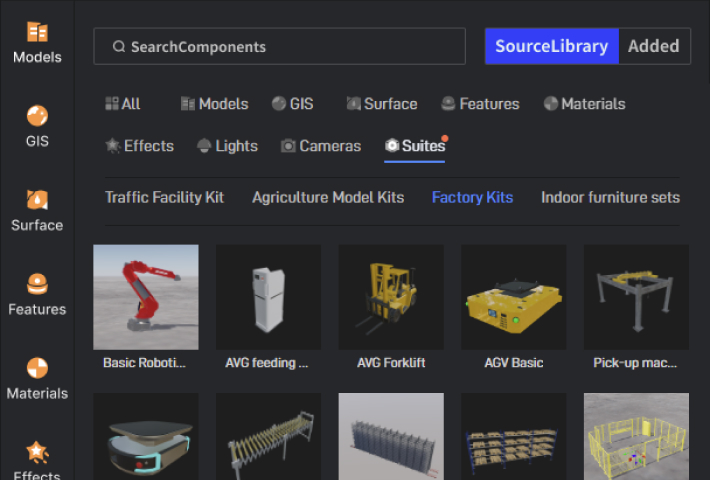Switch to the SourceLibrary view
710x480 pixels.
pyautogui.click(x=552, y=46)
